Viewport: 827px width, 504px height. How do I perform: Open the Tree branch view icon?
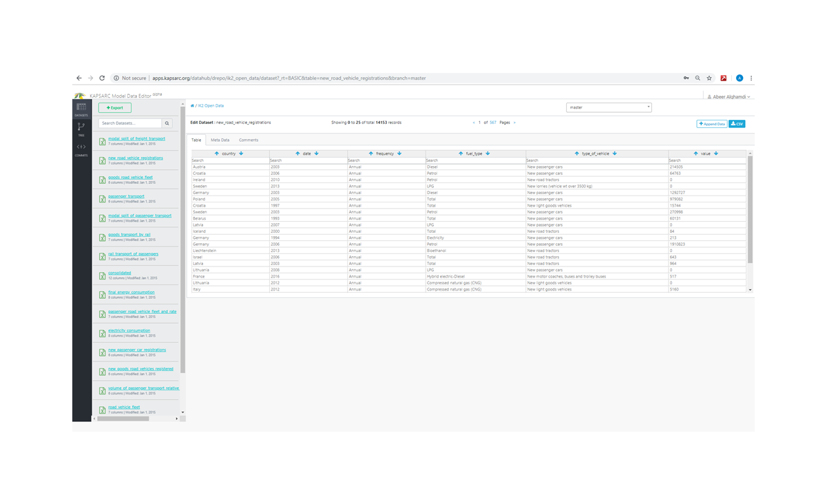click(81, 127)
